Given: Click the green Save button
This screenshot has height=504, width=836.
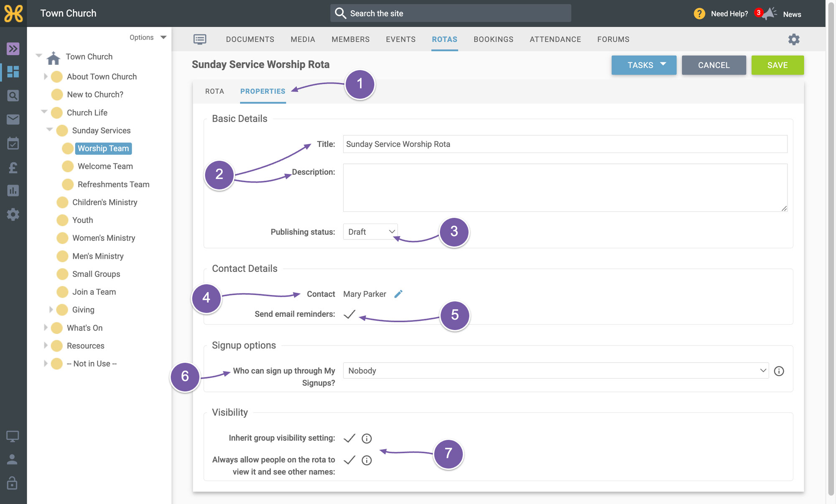Looking at the screenshot, I should [x=777, y=65].
